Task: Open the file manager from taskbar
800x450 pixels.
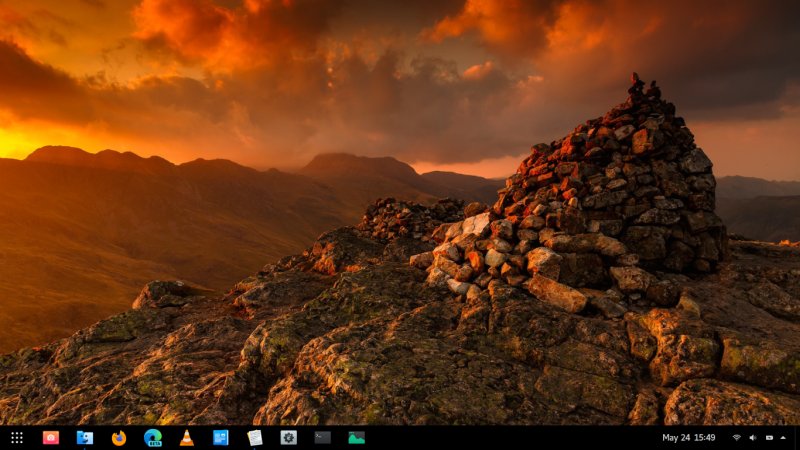Action: tap(85, 438)
